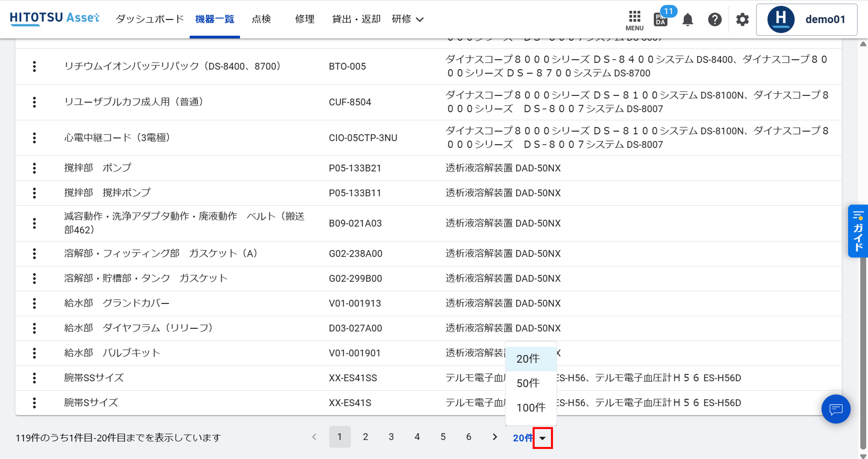Image resolution: width=868 pixels, height=459 pixels.
Task: Open the PMDA notifications icon with badge 11
Action: 661,20
